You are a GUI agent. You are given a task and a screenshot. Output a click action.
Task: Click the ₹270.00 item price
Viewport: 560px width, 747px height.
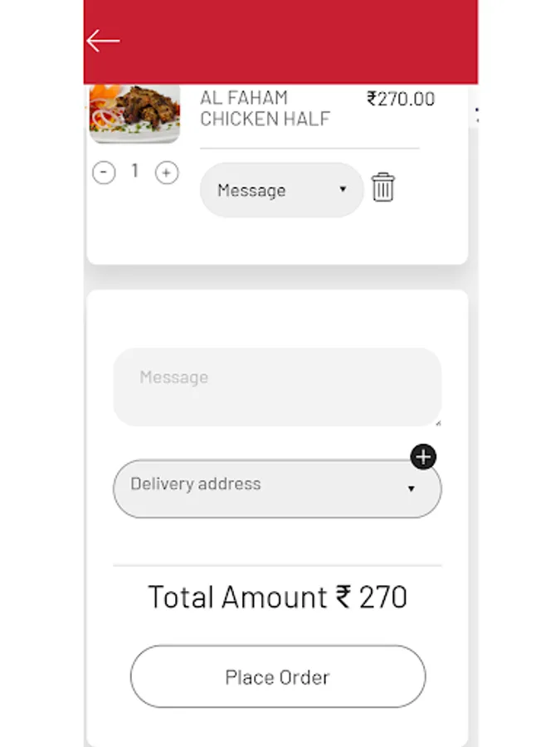click(x=401, y=99)
